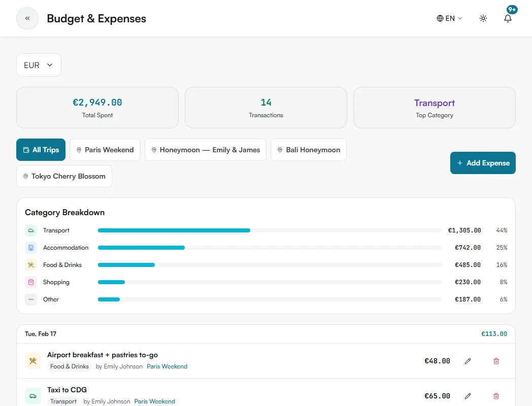This screenshot has height=406, width=532.
Task: Click the Food & Drinks tag on Airport breakfast
Action: coord(70,366)
